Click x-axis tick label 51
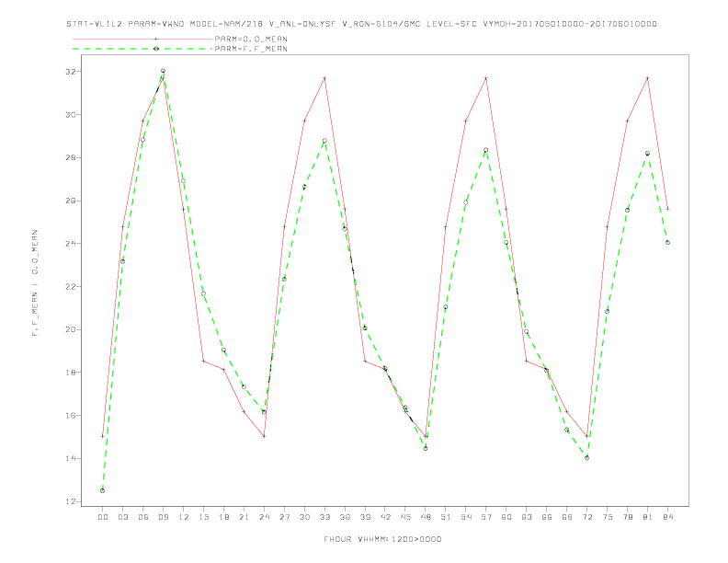 pos(446,517)
